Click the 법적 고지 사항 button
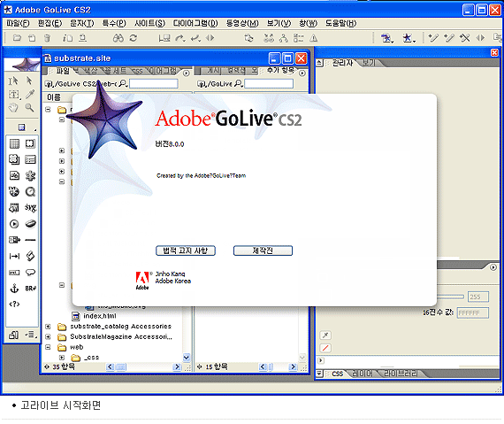504x424 pixels. pos(186,251)
